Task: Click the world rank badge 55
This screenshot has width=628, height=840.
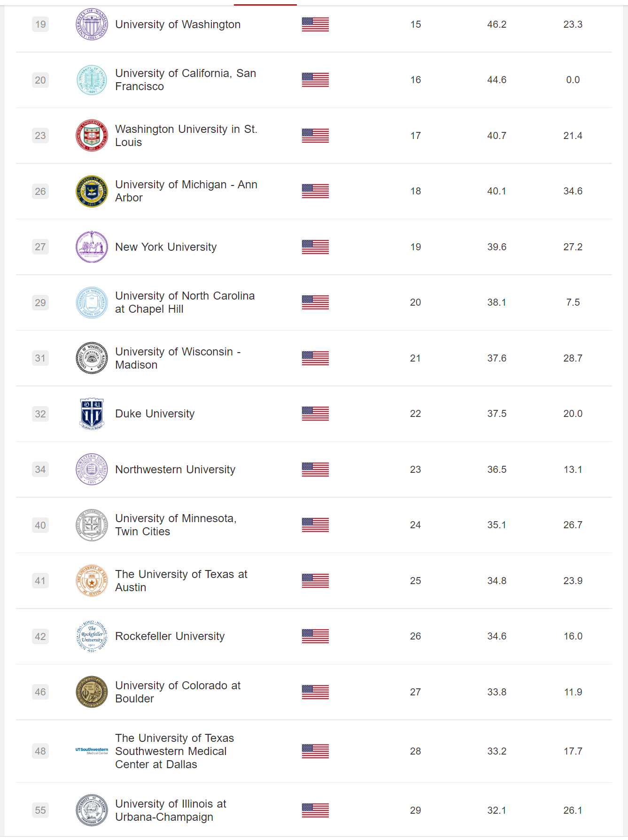Action: tap(40, 810)
